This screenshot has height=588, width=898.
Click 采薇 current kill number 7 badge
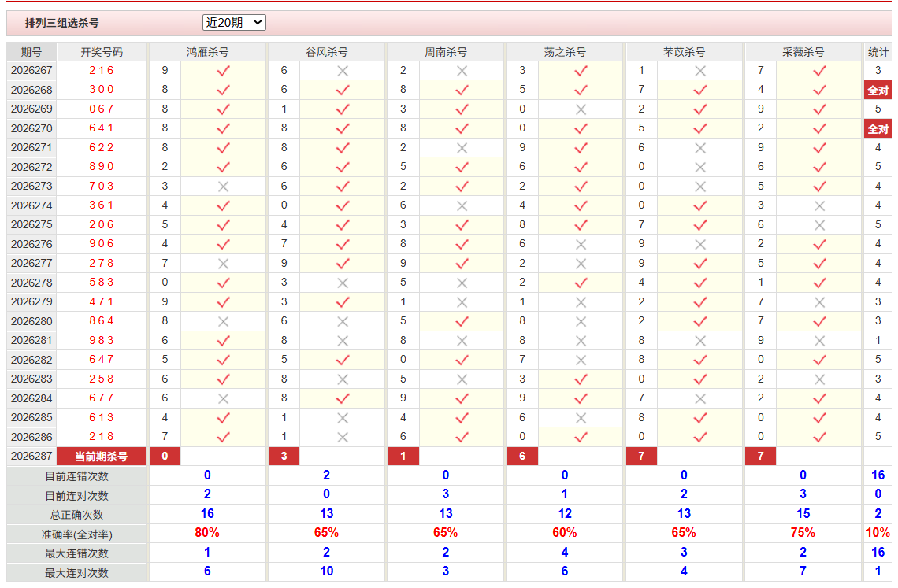761,457
